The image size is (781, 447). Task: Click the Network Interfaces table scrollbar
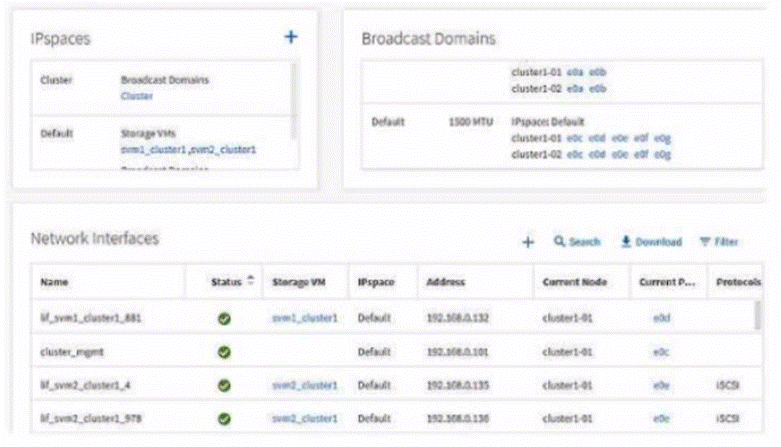756,315
